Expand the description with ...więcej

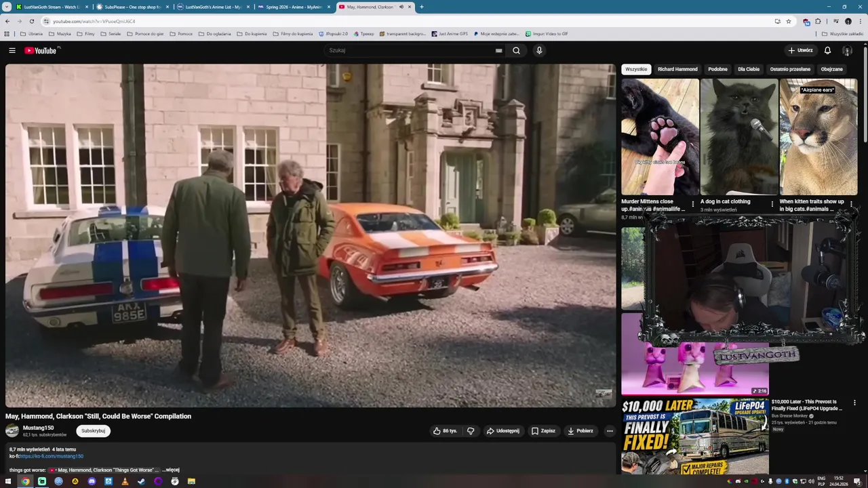click(x=171, y=470)
